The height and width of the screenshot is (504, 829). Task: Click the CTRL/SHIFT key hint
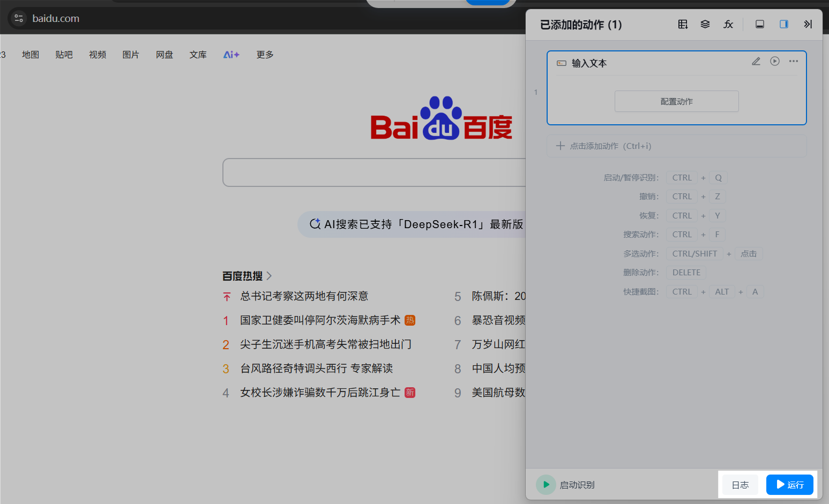click(x=694, y=254)
